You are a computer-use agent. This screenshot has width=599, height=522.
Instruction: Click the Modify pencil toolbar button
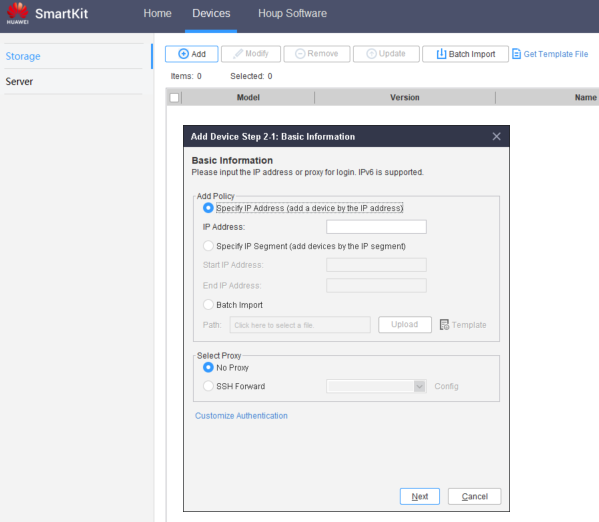251,54
